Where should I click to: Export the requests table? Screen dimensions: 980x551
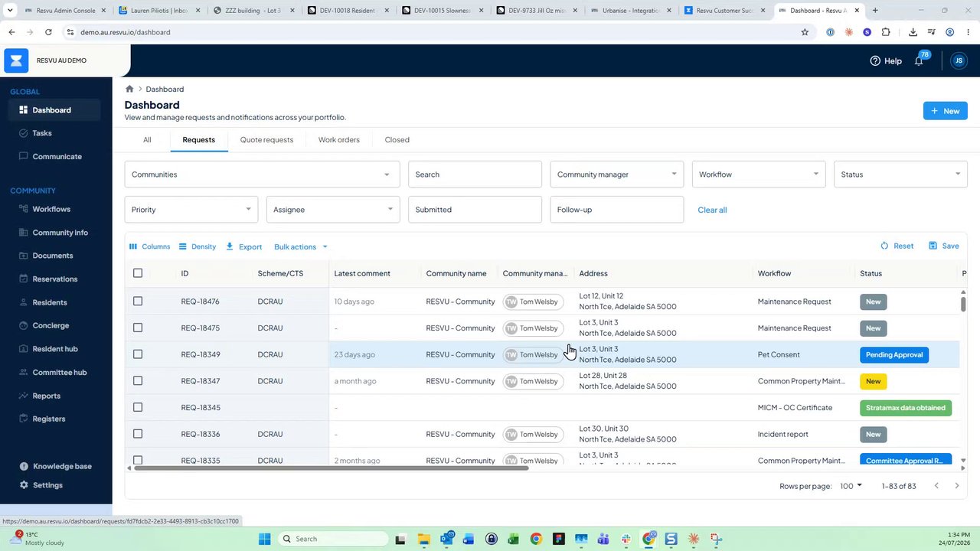coord(244,246)
